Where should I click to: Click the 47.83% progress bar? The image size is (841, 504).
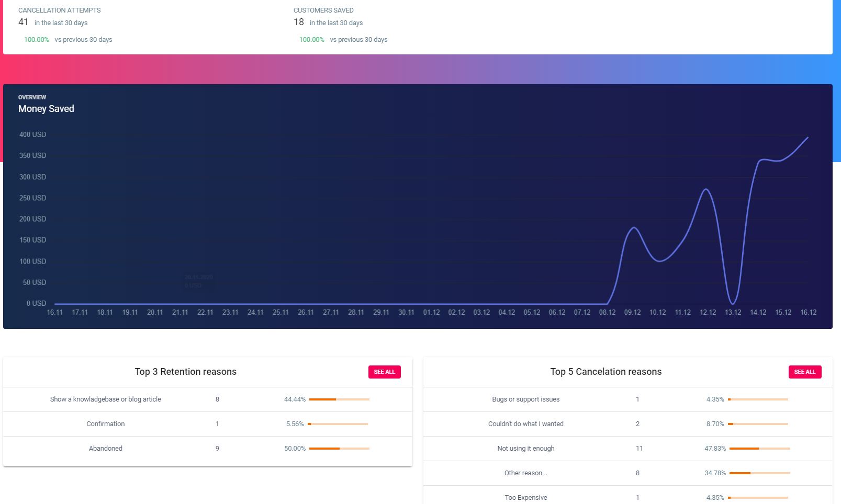tap(759, 449)
